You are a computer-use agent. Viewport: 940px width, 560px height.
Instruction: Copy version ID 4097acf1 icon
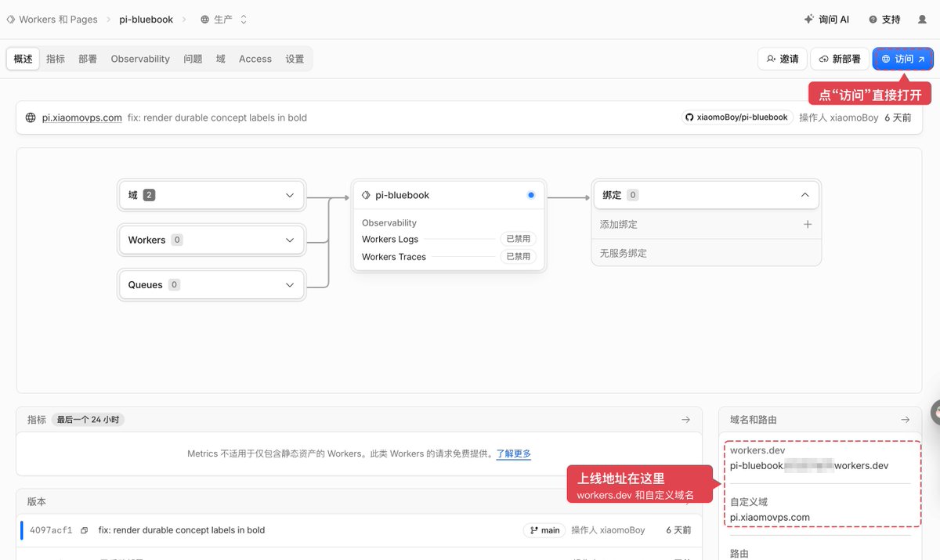pos(84,530)
